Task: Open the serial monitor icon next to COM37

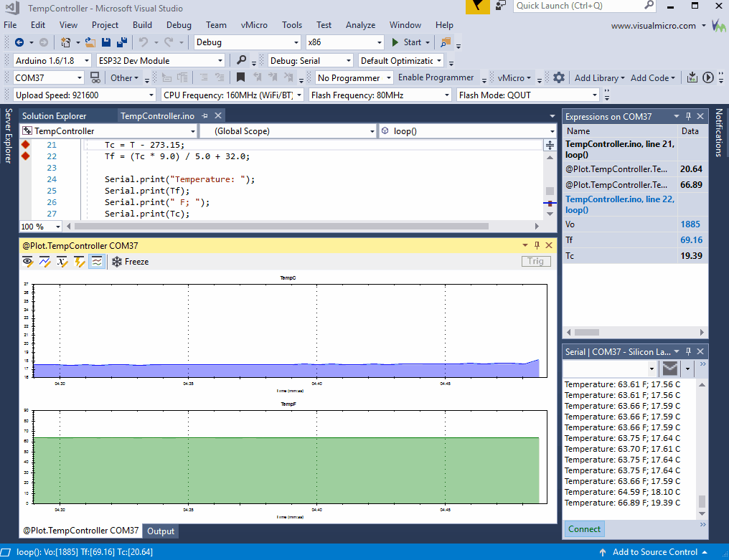Action: click(95, 77)
